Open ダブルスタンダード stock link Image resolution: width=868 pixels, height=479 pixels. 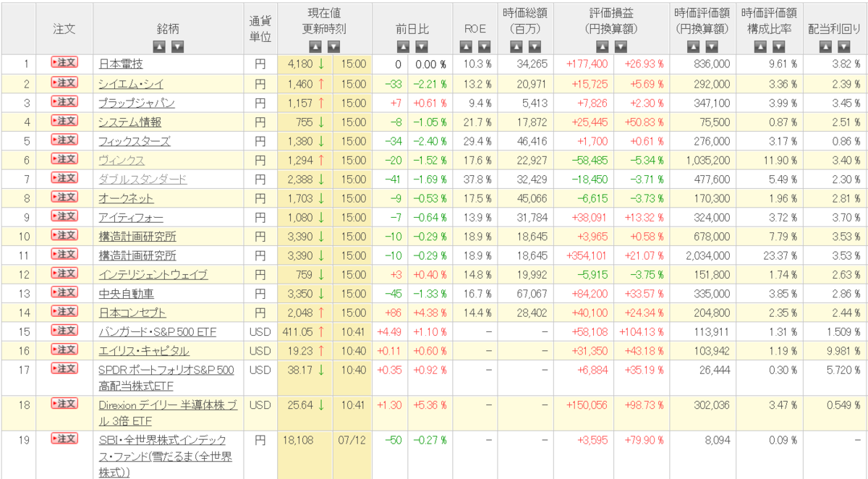[142, 179]
